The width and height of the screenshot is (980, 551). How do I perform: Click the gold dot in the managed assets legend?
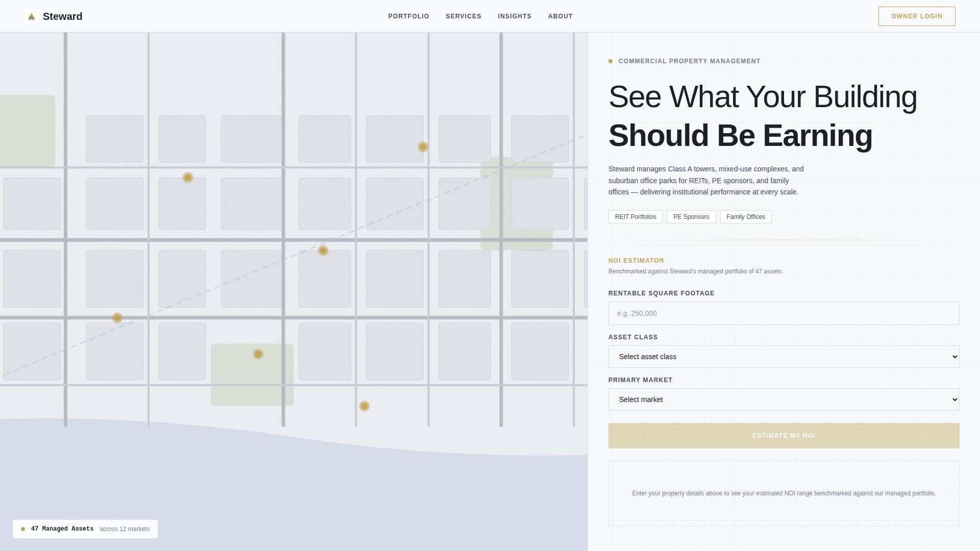[x=22, y=529]
